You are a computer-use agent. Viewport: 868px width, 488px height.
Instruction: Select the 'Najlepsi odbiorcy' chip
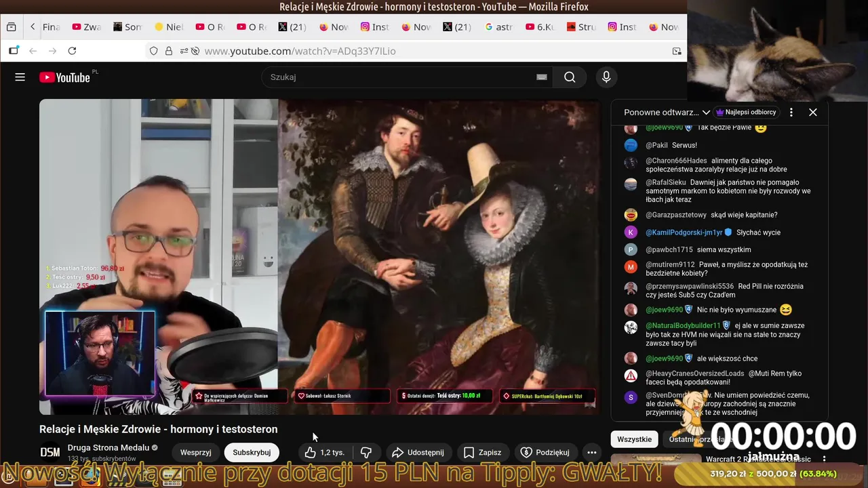[x=746, y=113]
